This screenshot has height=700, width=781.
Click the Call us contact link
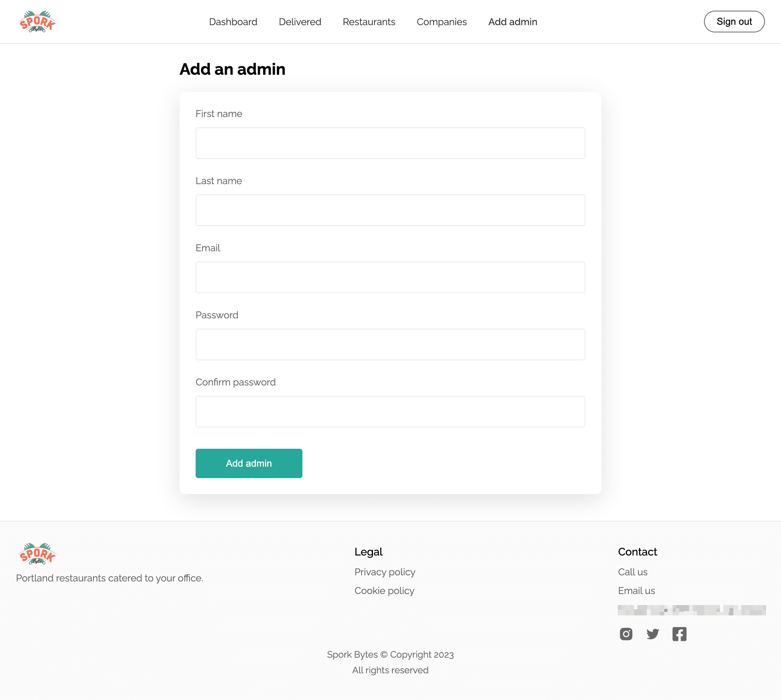pos(633,572)
